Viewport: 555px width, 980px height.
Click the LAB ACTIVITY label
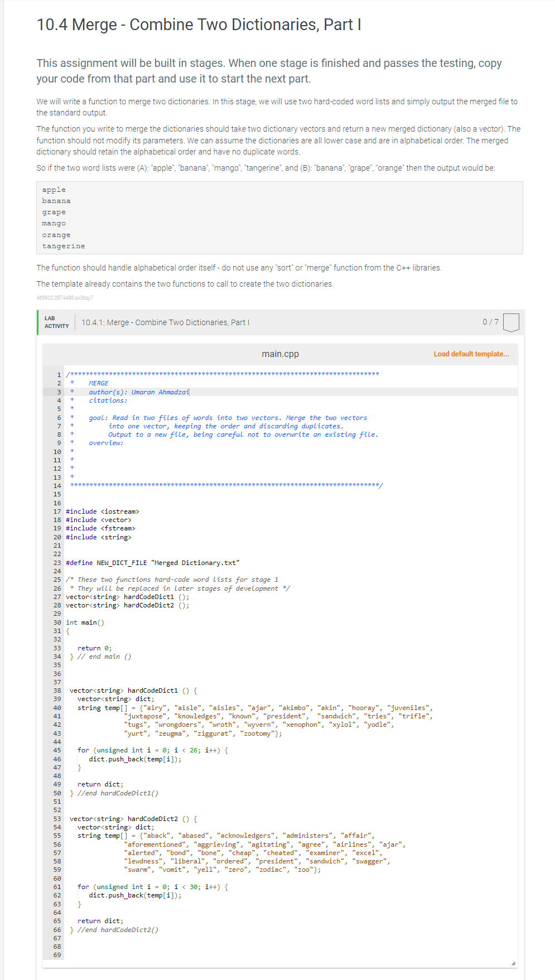click(56, 322)
